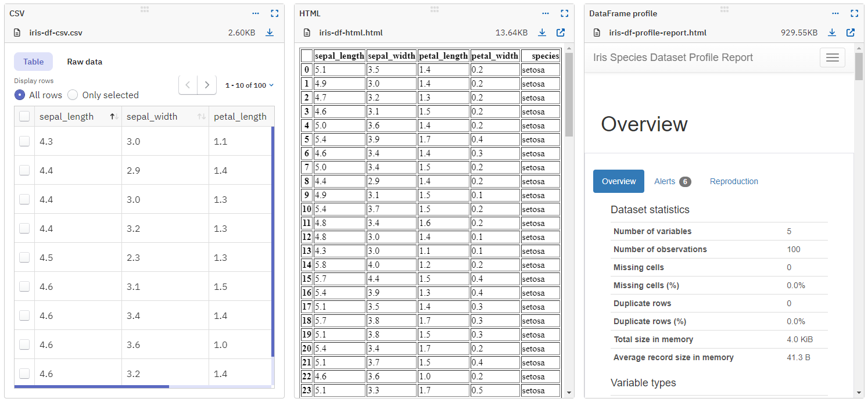Open iris-df-html.html in a new tab

pyautogui.click(x=560, y=33)
